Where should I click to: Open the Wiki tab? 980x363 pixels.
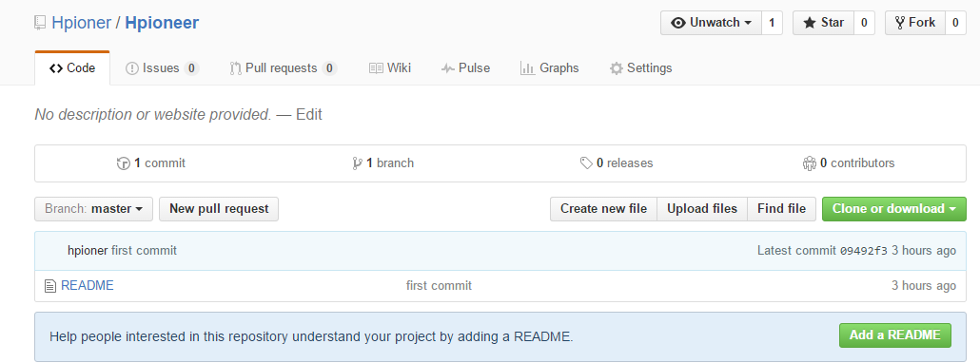pos(390,68)
